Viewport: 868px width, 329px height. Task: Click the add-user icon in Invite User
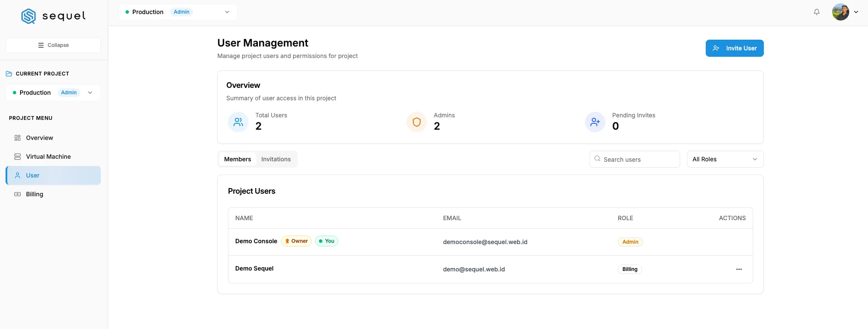[716, 48]
